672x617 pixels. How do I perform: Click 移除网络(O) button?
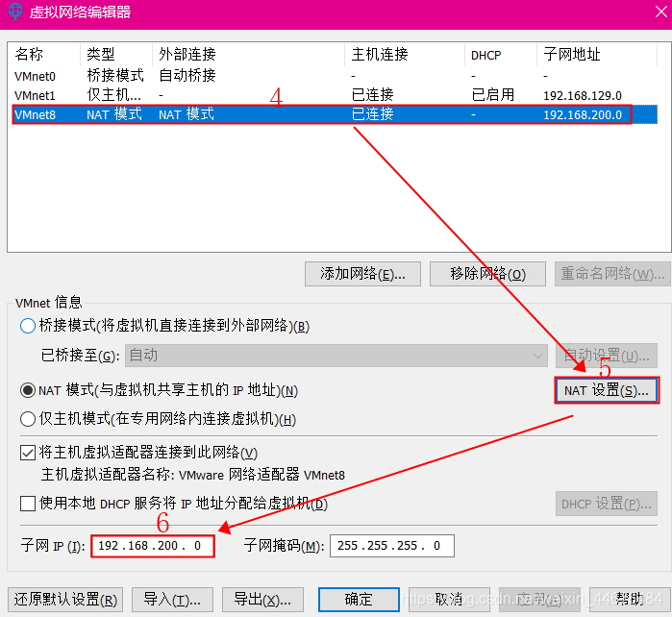487,274
